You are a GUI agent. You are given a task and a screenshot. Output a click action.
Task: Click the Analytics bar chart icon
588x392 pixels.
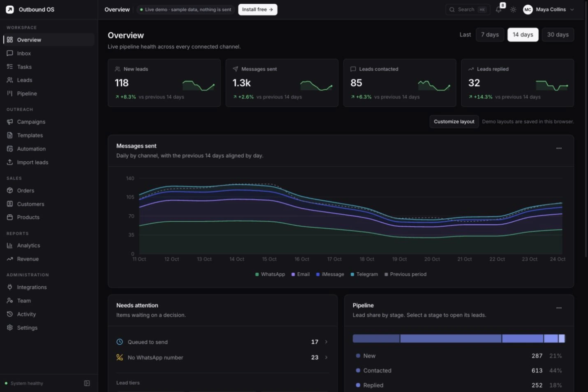(x=10, y=246)
